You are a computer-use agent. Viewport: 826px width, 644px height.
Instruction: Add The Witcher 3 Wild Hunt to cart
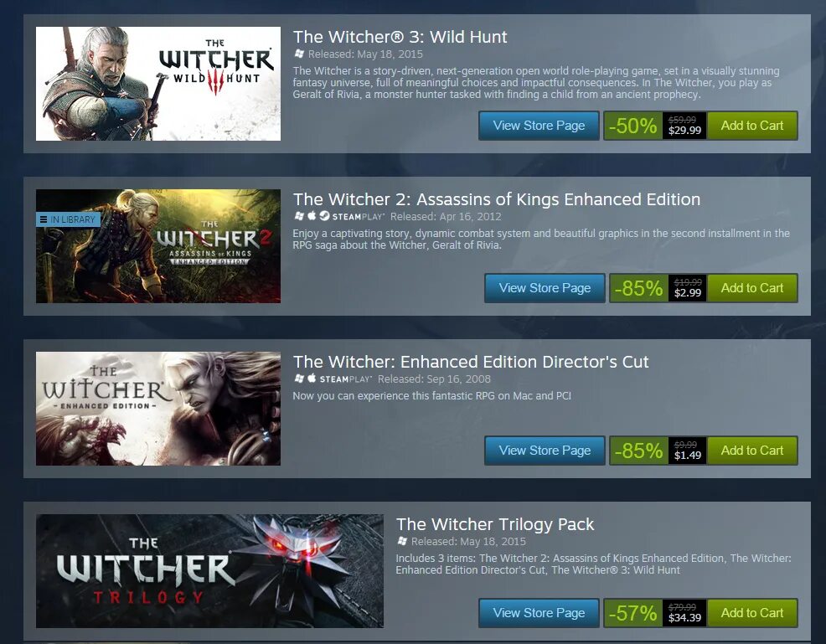point(752,126)
